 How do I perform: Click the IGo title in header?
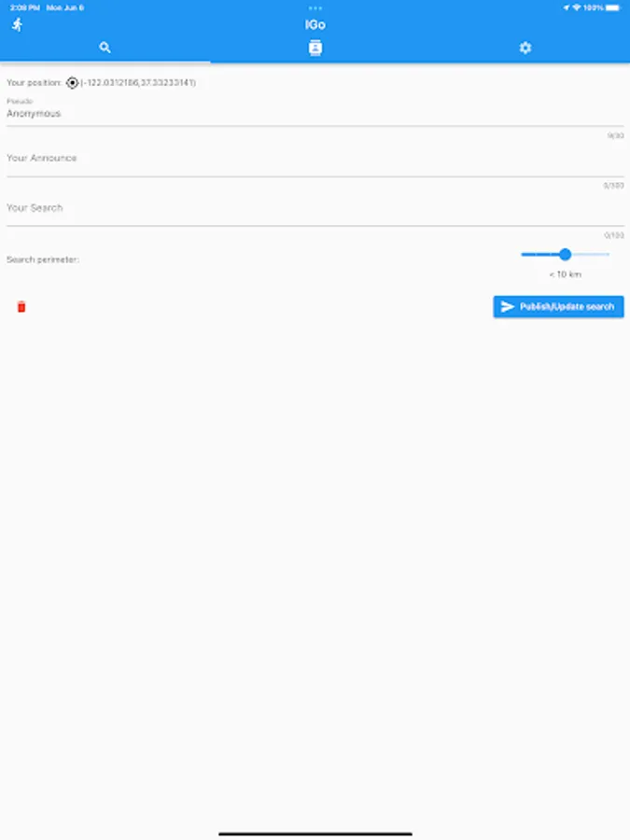(315, 24)
